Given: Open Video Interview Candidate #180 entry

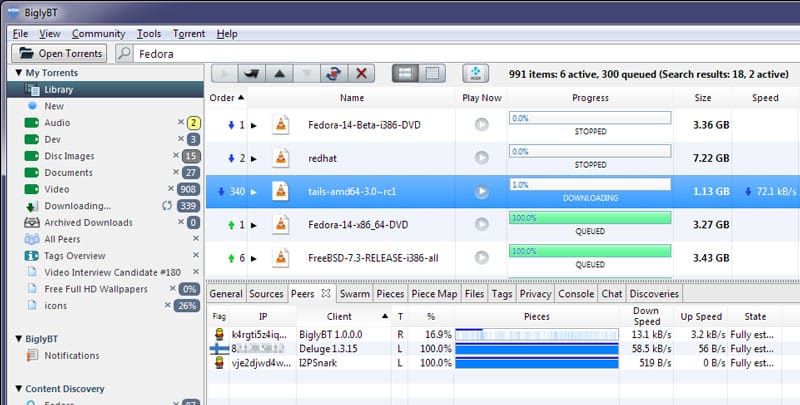Looking at the screenshot, I should tap(112, 272).
